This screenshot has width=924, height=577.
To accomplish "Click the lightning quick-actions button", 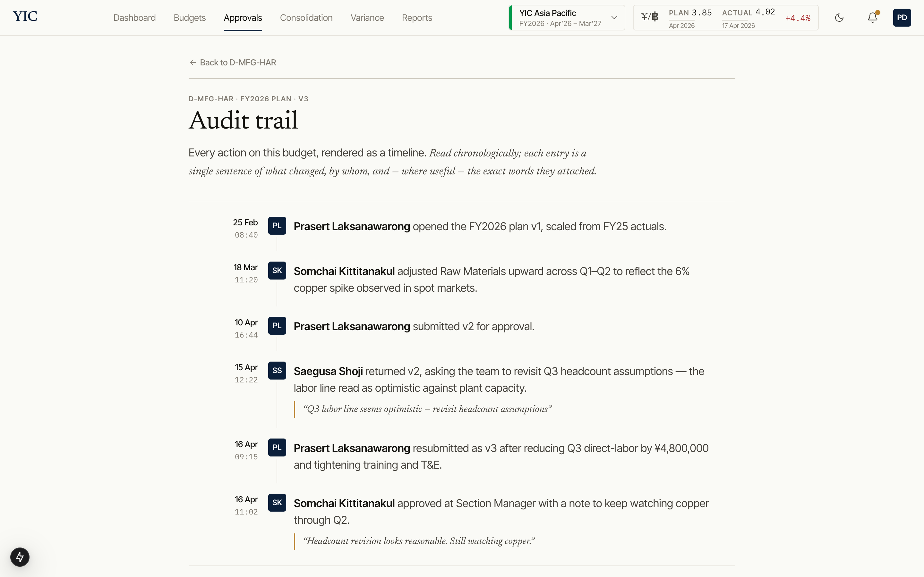I will pyautogui.click(x=20, y=557).
